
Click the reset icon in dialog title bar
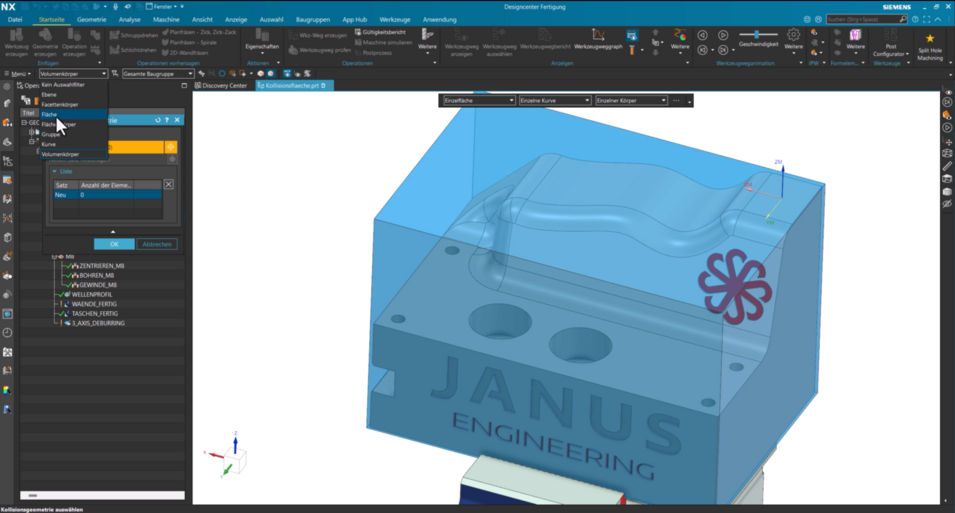pos(158,120)
